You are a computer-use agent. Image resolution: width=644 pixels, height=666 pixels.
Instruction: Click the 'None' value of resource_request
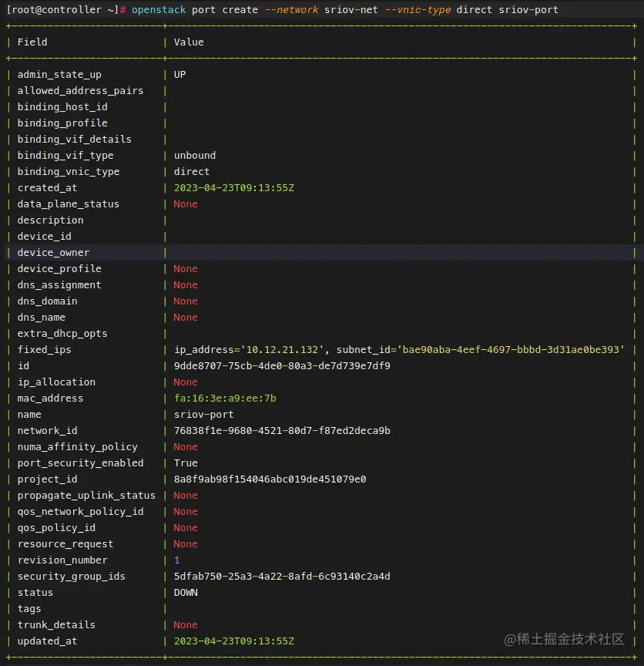click(x=186, y=544)
